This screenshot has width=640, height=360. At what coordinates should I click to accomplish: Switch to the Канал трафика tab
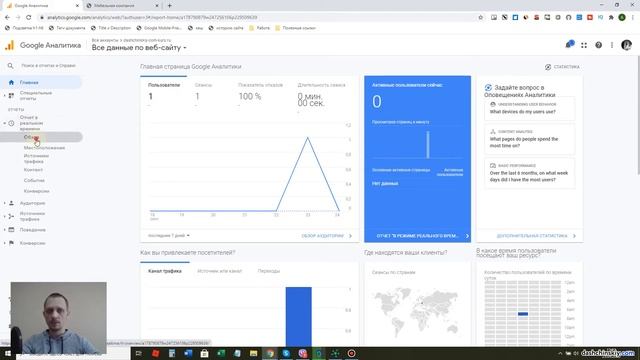coord(165,271)
